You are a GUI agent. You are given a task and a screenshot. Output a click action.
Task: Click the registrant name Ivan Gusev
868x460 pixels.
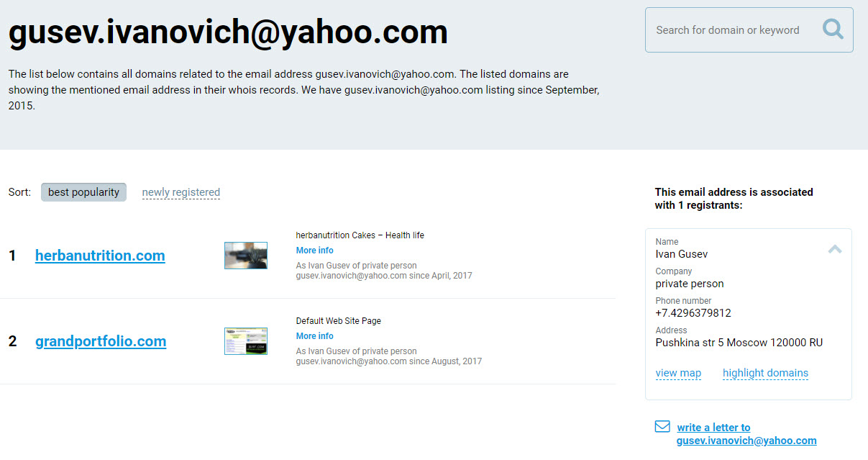click(682, 254)
